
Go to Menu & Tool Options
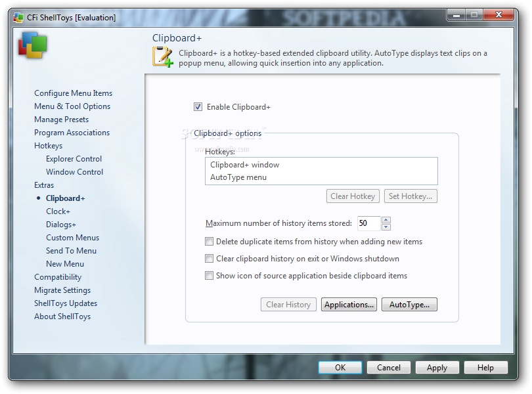[72, 106]
